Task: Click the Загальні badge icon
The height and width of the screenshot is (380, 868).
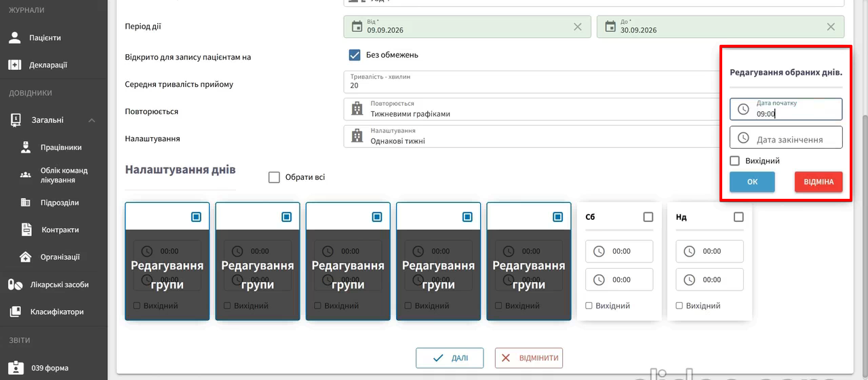Action: (15, 120)
